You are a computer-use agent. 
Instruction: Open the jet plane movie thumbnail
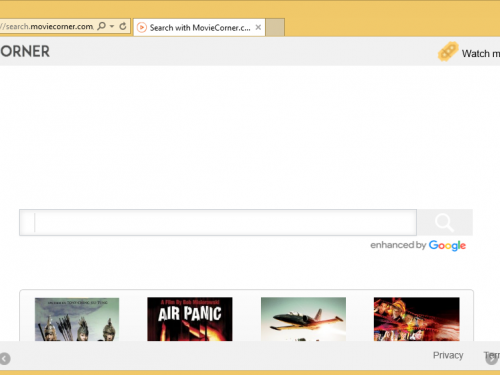click(303, 319)
